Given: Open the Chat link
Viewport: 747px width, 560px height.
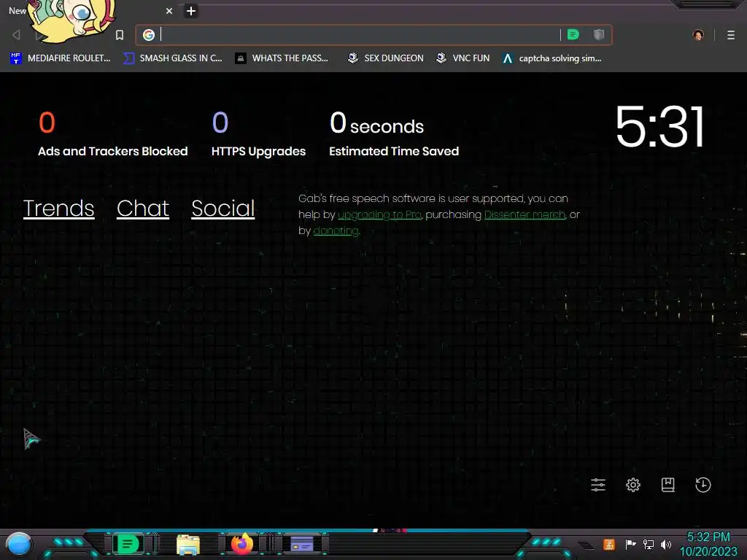Looking at the screenshot, I should point(143,208).
